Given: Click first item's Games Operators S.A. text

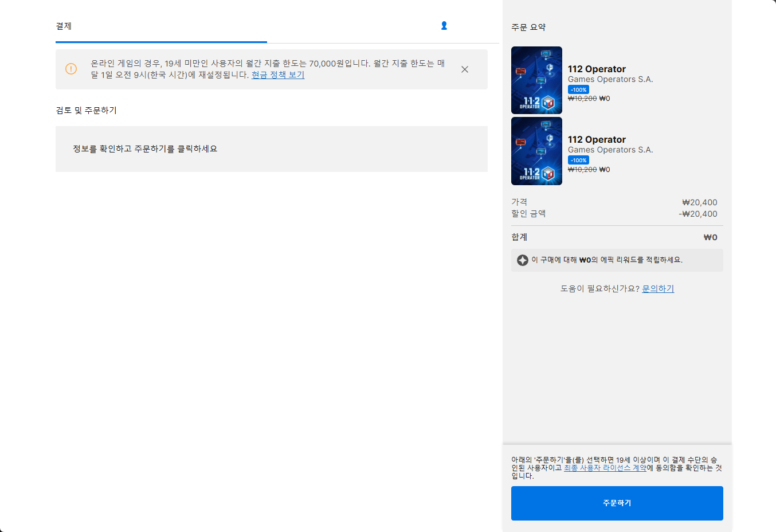Looking at the screenshot, I should (610, 79).
